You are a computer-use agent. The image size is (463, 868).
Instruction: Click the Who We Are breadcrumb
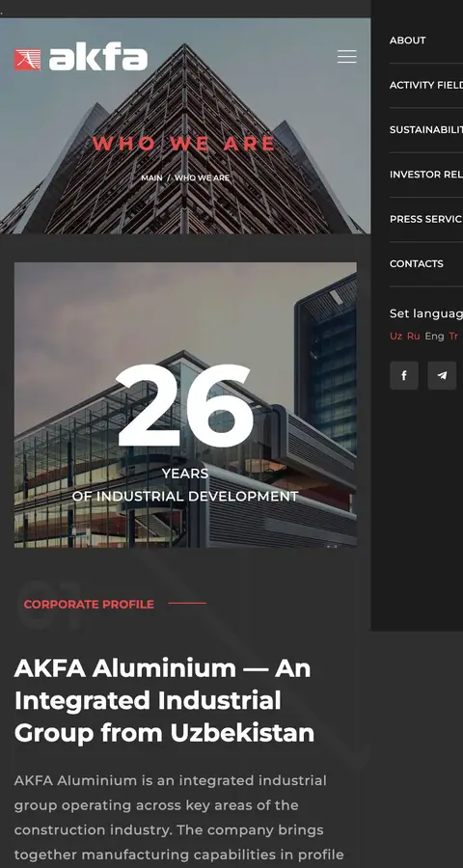202,177
